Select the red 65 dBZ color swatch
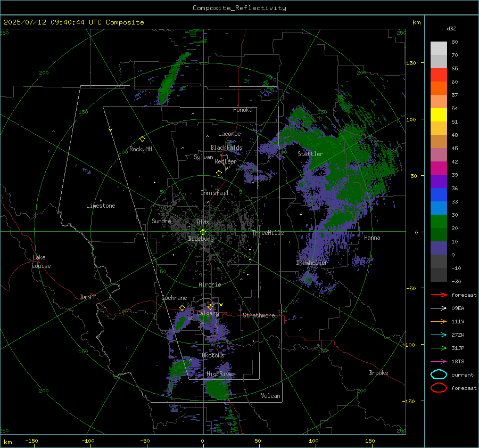Screen dimensions: 479x448 (x=439, y=75)
